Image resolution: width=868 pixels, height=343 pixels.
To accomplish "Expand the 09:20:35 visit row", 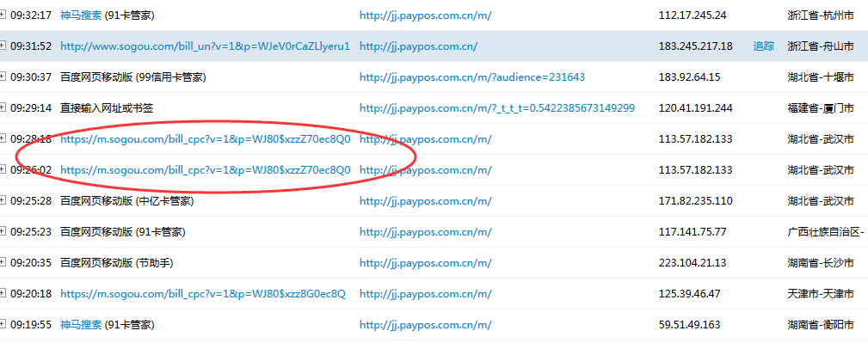I will 3,263.
